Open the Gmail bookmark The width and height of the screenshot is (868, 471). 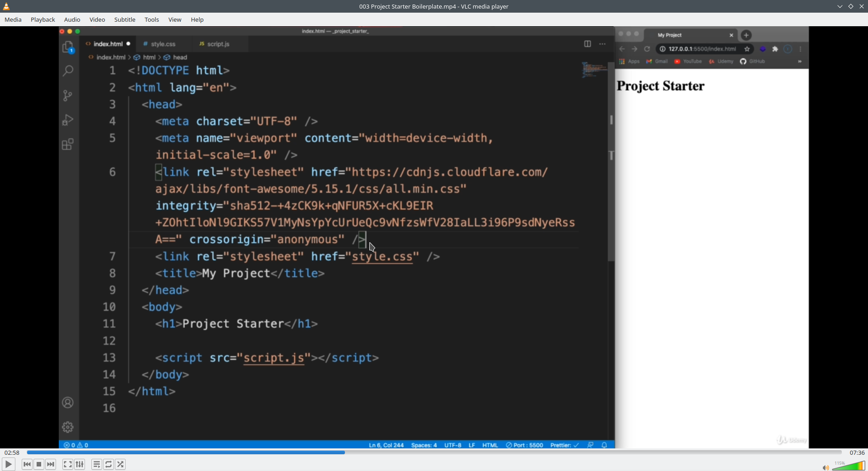[657, 61]
